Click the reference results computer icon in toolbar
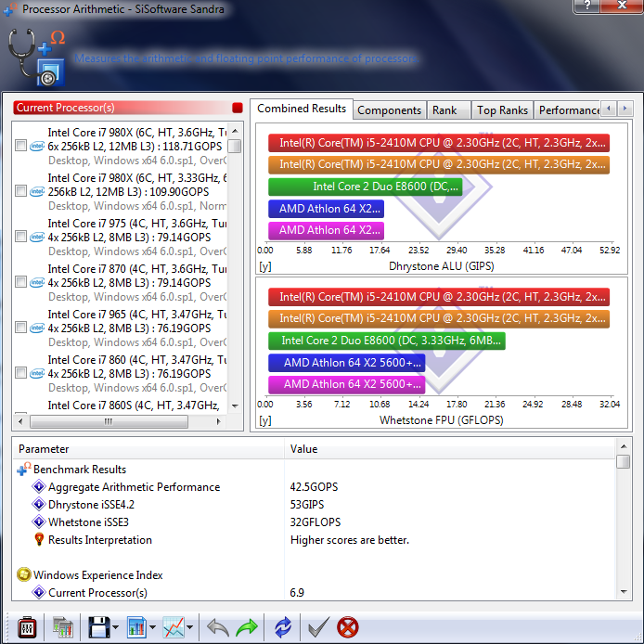This screenshot has width=644, height=644. click(x=63, y=627)
